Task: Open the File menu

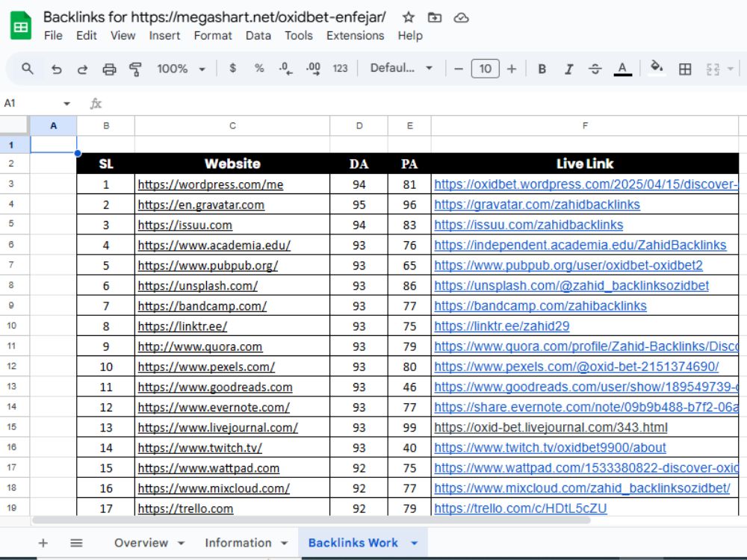Action: 53,36
